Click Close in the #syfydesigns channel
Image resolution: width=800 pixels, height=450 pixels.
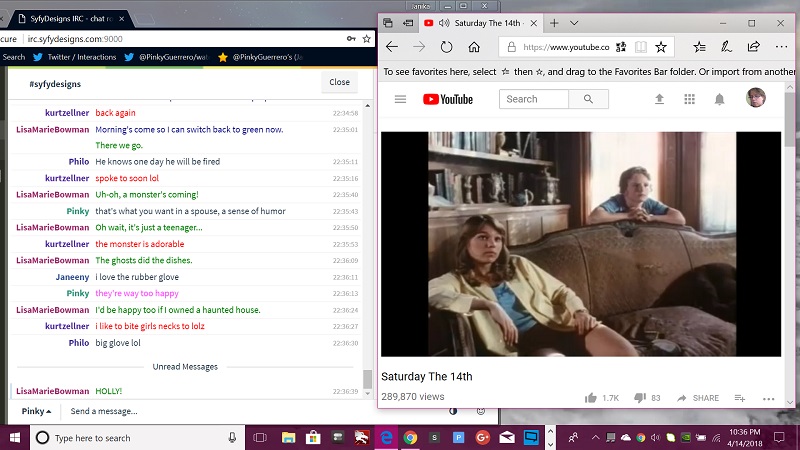(339, 82)
